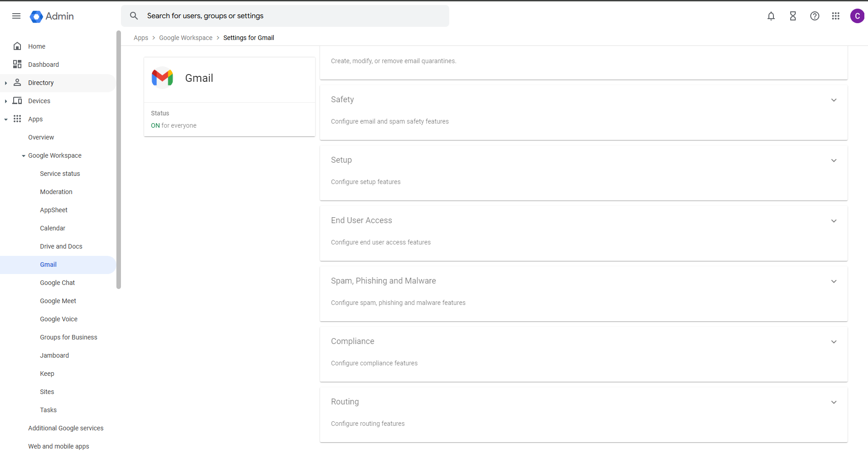Image resolution: width=868 pixels, height=454 pixels.
Task: Open Additional Google services in sidebar
Action: 66,428
